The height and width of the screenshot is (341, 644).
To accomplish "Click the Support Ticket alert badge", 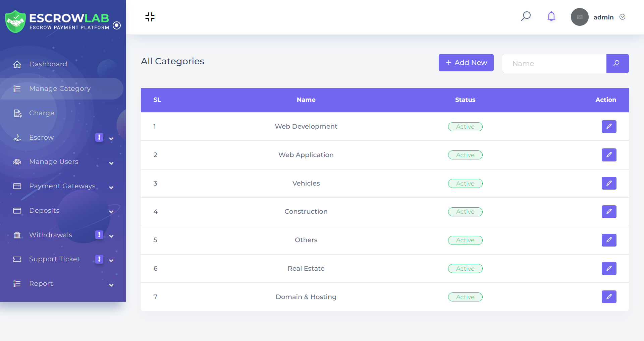I will coord(99,259).
